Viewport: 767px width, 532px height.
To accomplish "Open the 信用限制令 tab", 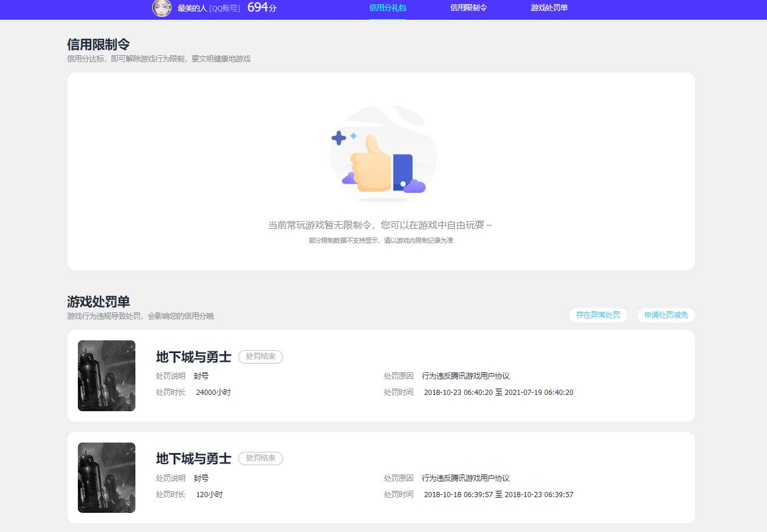I will 468,9.
